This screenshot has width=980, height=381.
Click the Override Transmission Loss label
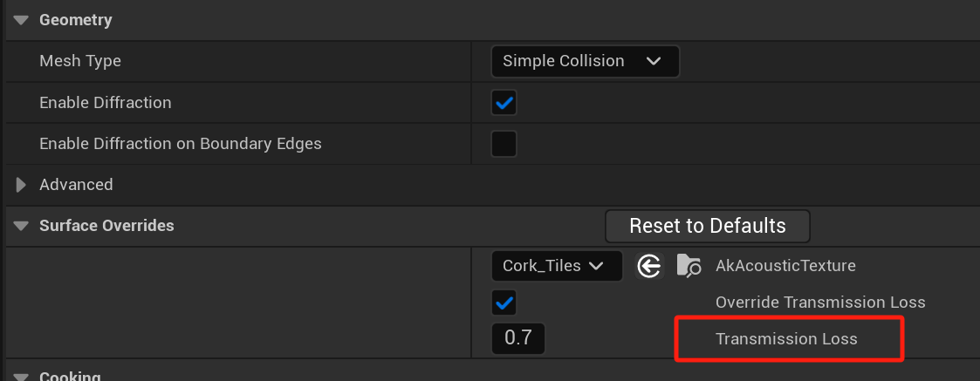820,303
